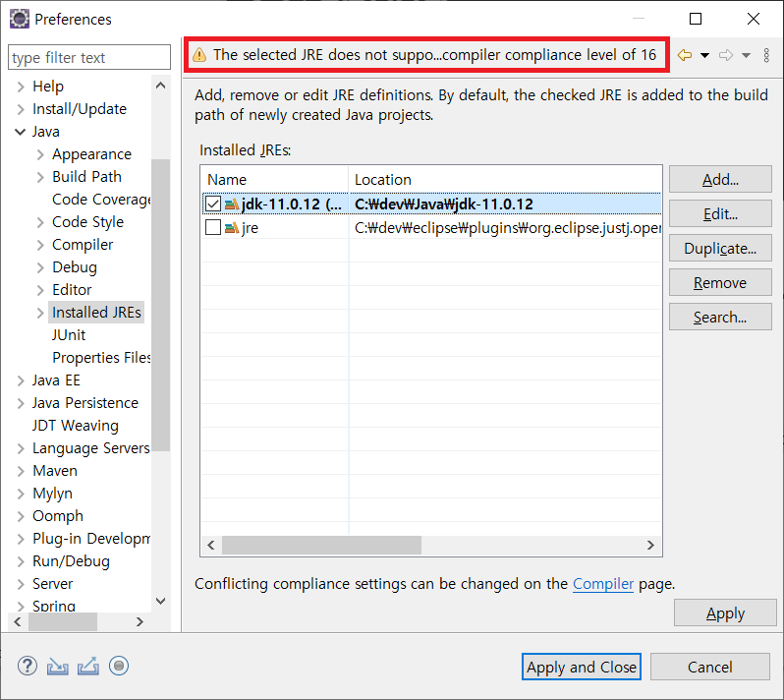Open the back history dropdown arrow
Image resolution: width=784 pixels, height=700 pixels.
(x=705, y=55)
